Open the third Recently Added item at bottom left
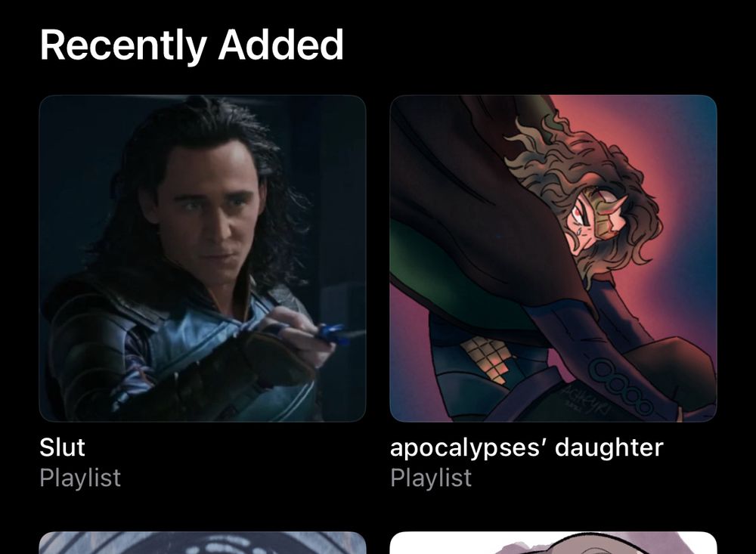Viewport: 756px width, 554px height. coord(203,543)
